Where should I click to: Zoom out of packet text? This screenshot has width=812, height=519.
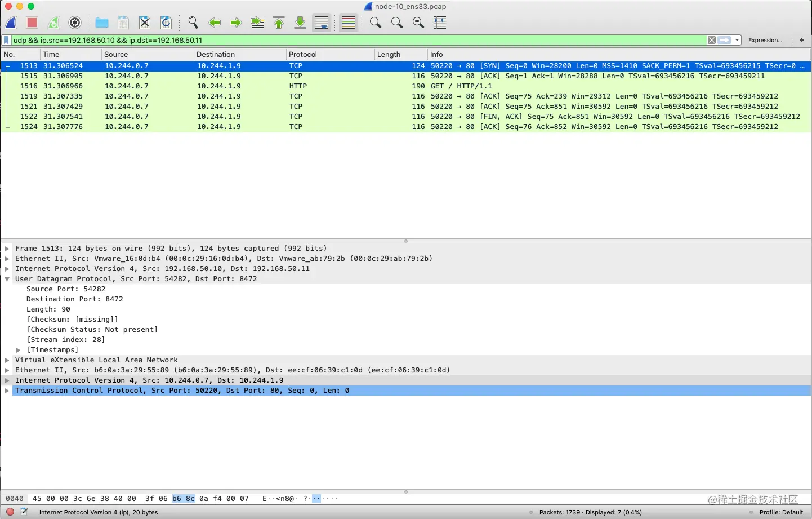(x=397, y=23)
